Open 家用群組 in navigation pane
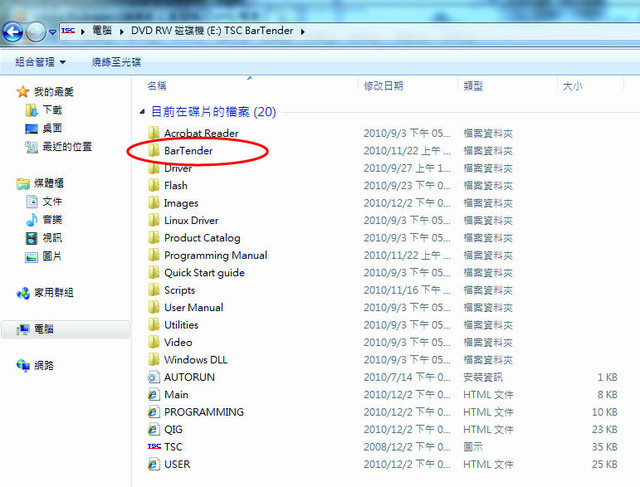 [x=53, y=293]
